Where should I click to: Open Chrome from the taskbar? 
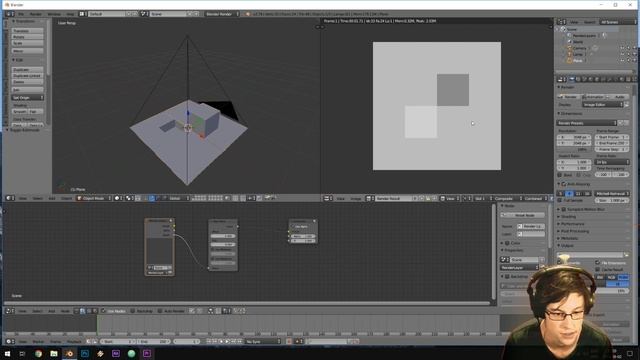pyautogui.click(x=38, y=353)
